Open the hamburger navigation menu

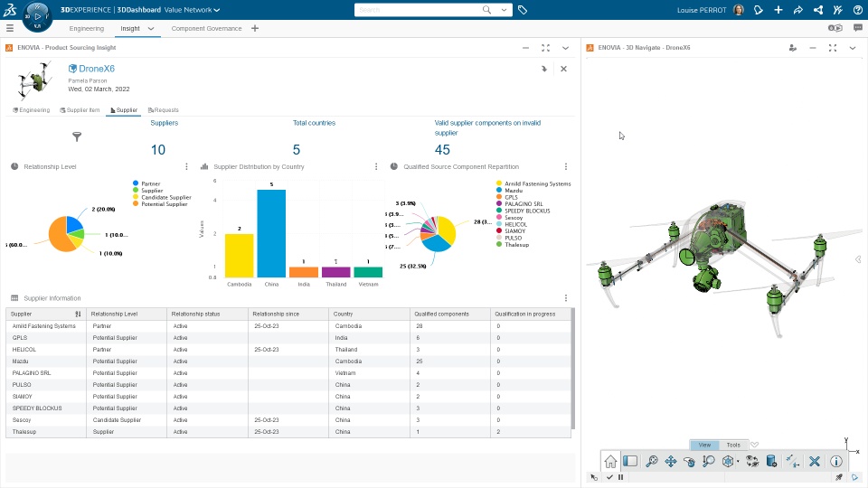(x=9, y=28)
